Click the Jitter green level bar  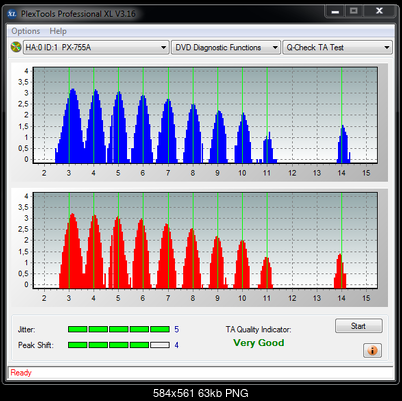(119, 329)
